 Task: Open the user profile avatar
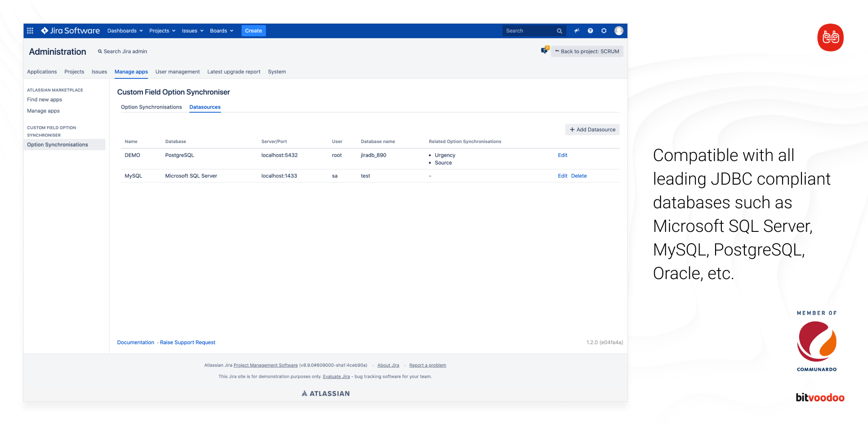pos(619,31)
